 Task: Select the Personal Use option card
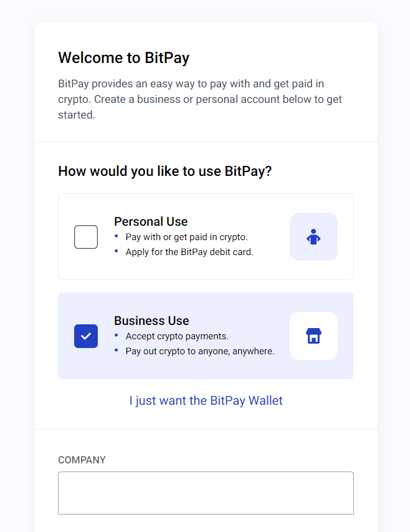(206, 236)
